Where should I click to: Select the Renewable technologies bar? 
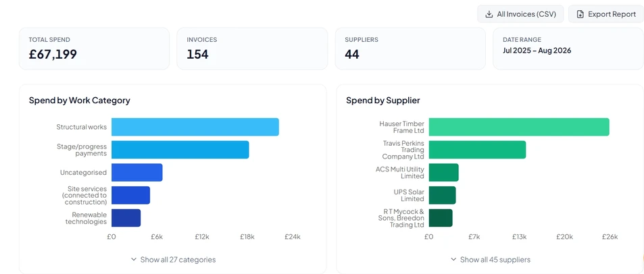[126, 218]
